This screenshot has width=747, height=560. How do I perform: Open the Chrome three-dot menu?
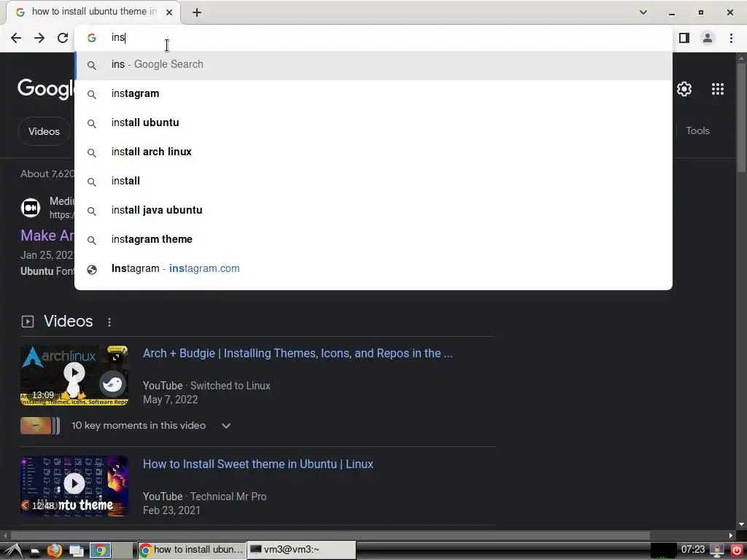(x=731, y=38)
